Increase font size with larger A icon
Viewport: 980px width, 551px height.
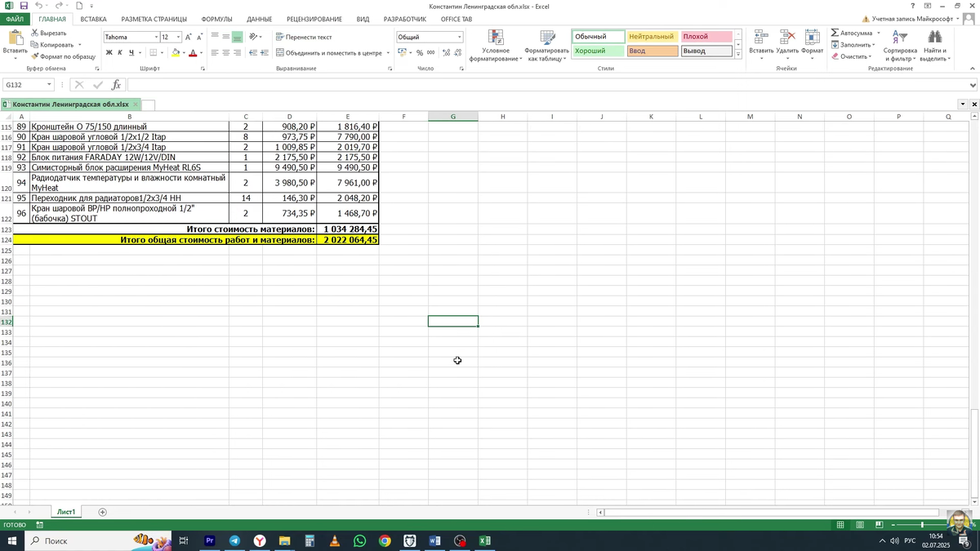(188, 37)
